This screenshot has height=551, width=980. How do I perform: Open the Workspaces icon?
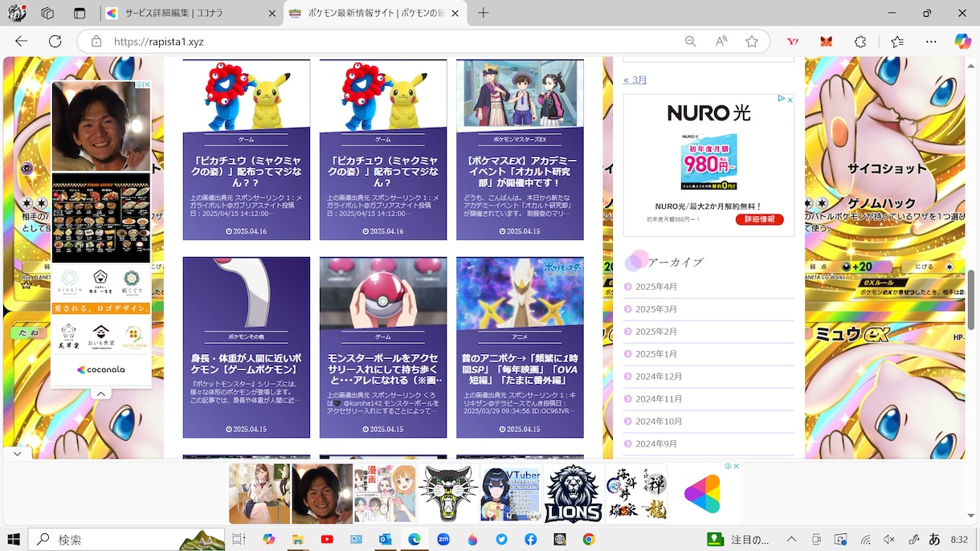[x=47, y=13]
